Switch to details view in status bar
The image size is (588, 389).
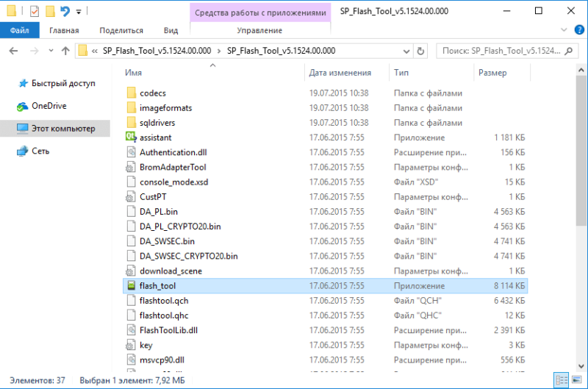(562, 380)
